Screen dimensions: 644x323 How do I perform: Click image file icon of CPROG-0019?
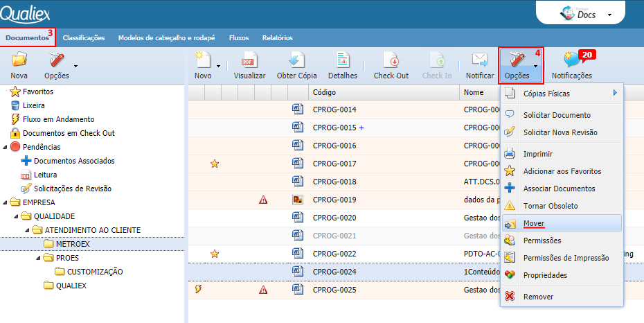click(298, 200)
